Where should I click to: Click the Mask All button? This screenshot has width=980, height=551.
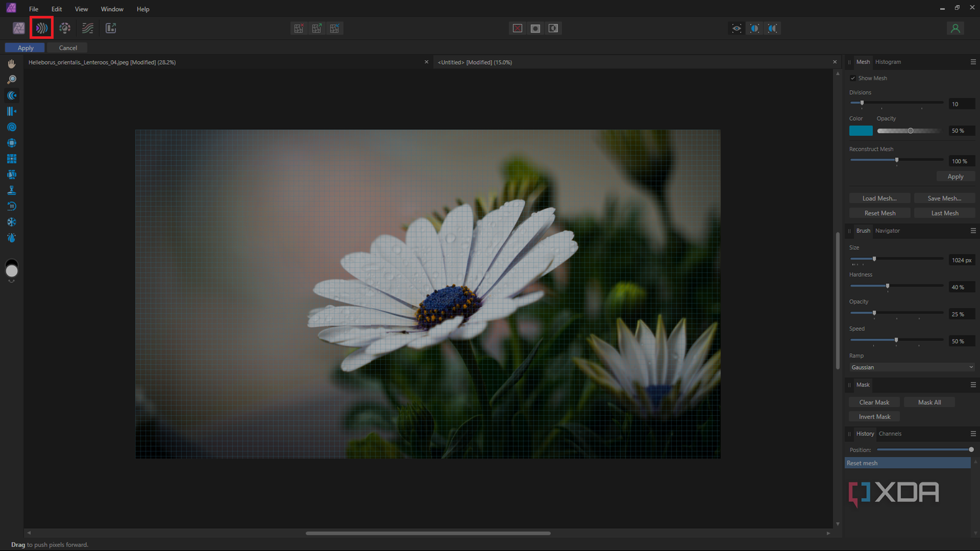pyautogui.click(x=929, y=402)
